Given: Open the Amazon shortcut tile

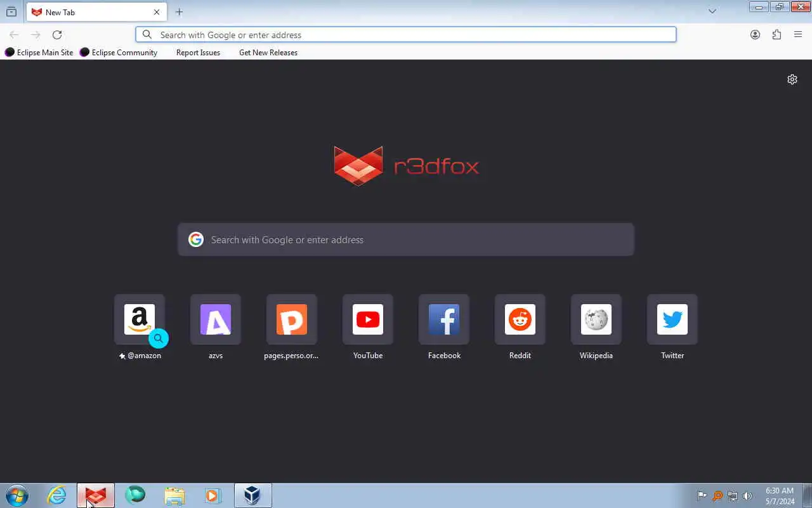Looking at the screenshot, I should [x=140, y=319].
